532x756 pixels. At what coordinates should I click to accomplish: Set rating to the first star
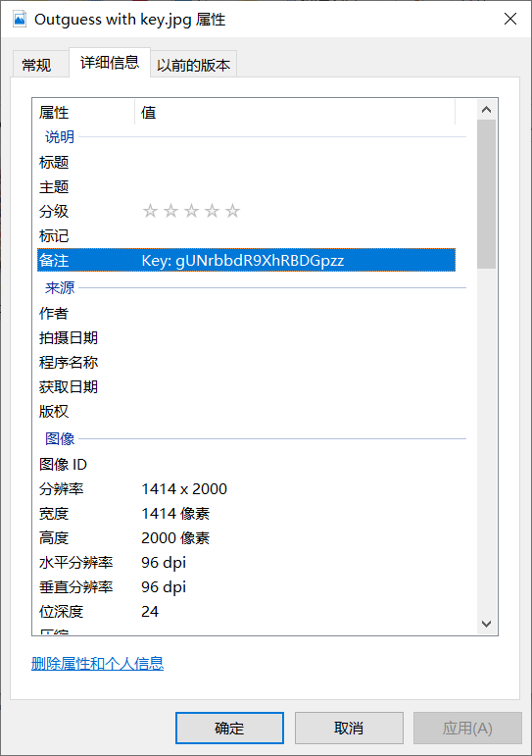coord(150,211)
